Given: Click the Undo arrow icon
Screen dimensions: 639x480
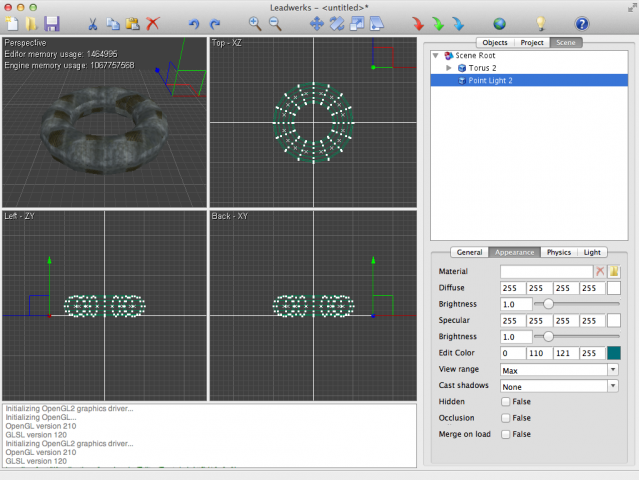Looking at the screenshot, I should (193, 23).
